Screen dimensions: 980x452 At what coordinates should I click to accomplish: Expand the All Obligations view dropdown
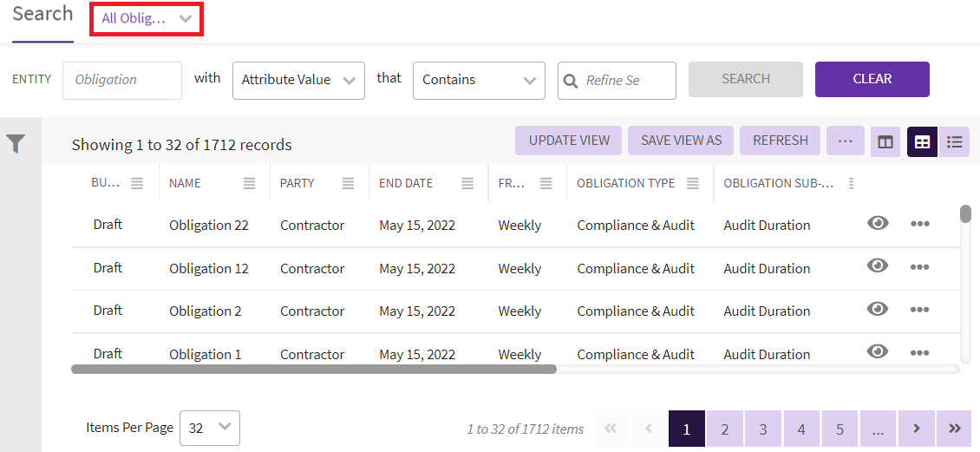146,18
